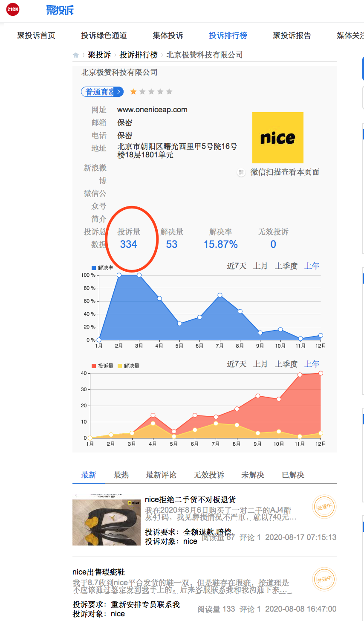Image resolution: width=364 pixels, height=621 pixels.
Task: Click February point on 解决率 chart
Action: click(119, 275)
